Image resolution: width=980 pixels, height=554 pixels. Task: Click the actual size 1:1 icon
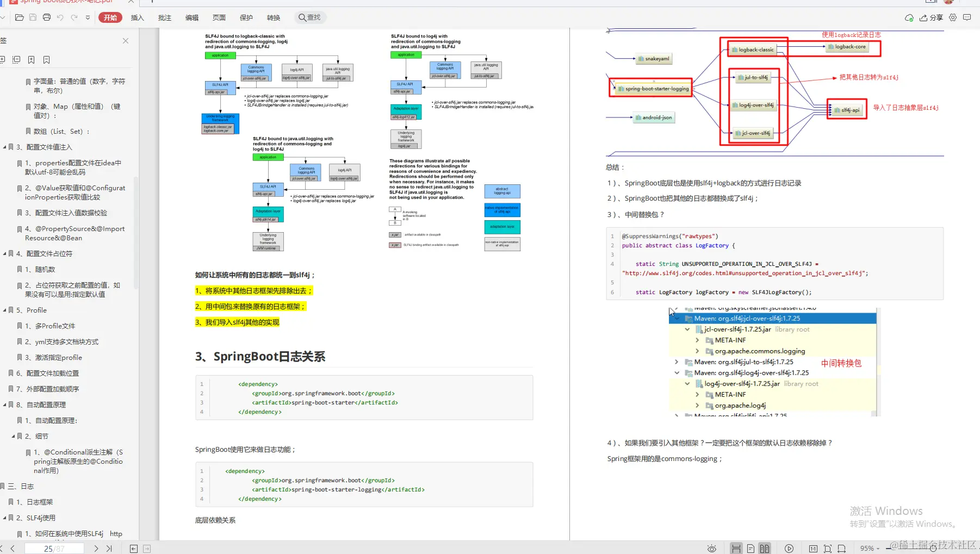pyautogui.click(x=813, y=549)
